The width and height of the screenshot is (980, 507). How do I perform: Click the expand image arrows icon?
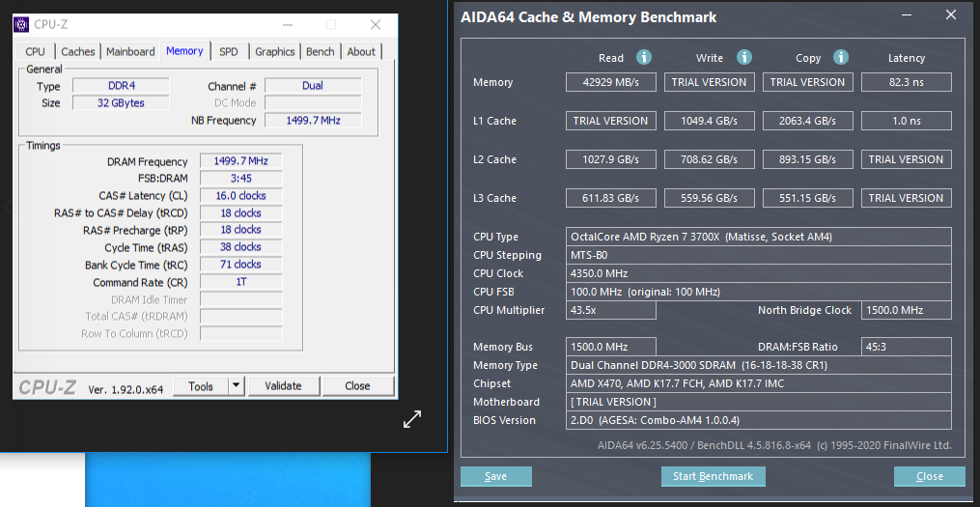[412, 419]
